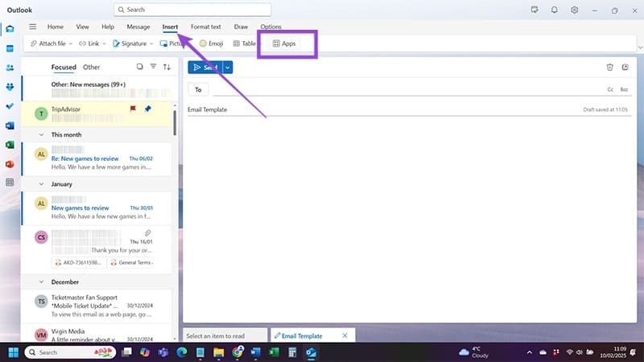Switch to the View ribbon tab
Image resolution: width=644 pixels, height=362 pixels.
[x=82, y=27]
